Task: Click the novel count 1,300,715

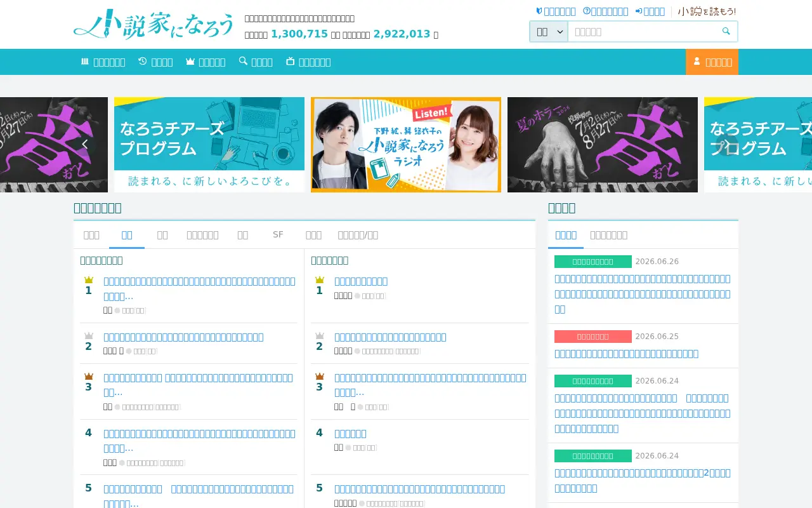Action: (299, 34)
